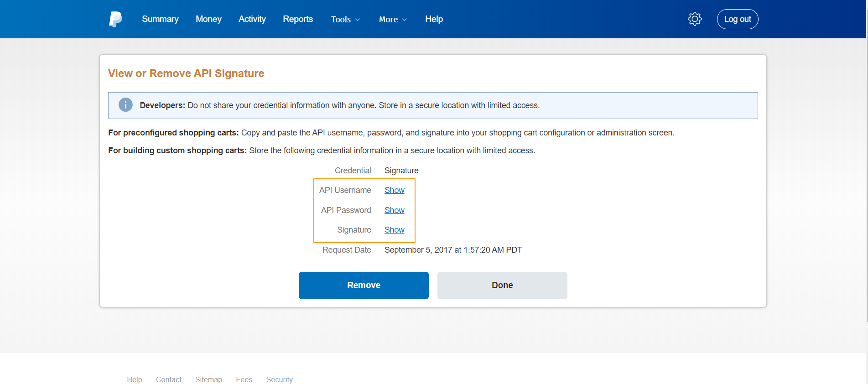Click the Done button

point(502,285)
